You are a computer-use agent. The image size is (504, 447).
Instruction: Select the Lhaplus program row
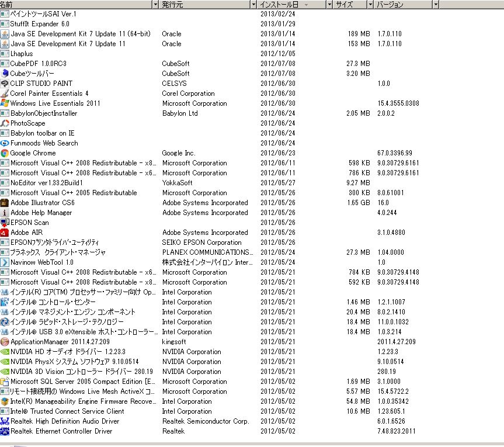(x=22, y=54)
